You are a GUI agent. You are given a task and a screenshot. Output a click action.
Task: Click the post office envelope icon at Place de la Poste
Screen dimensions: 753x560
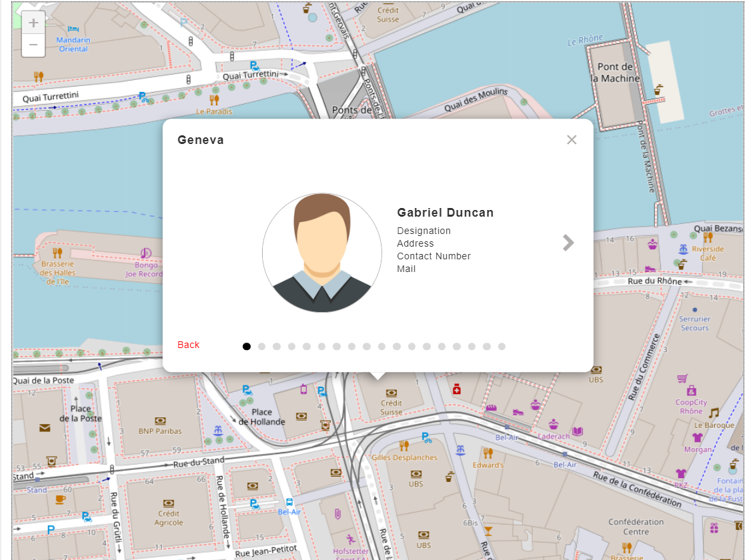pos(45,428)
